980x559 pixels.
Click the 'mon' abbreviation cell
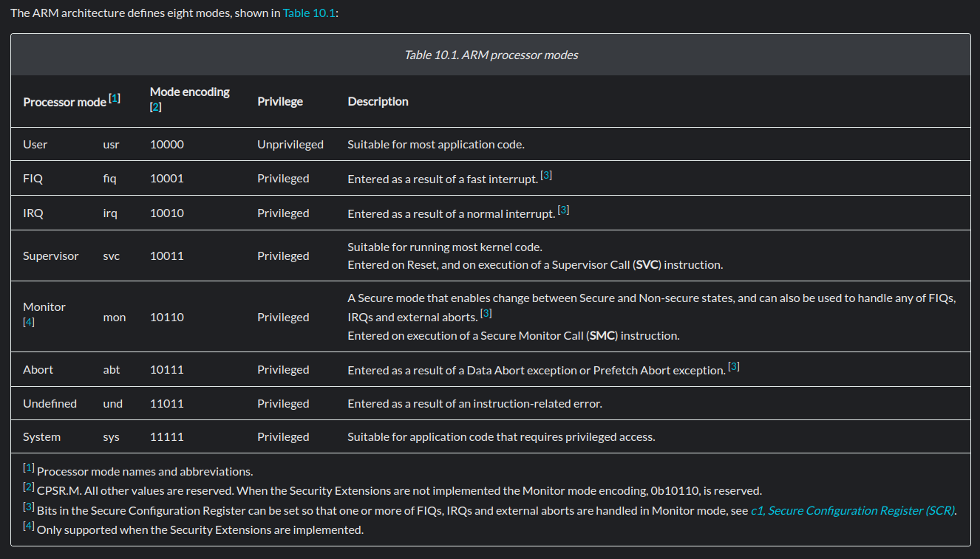115,317
